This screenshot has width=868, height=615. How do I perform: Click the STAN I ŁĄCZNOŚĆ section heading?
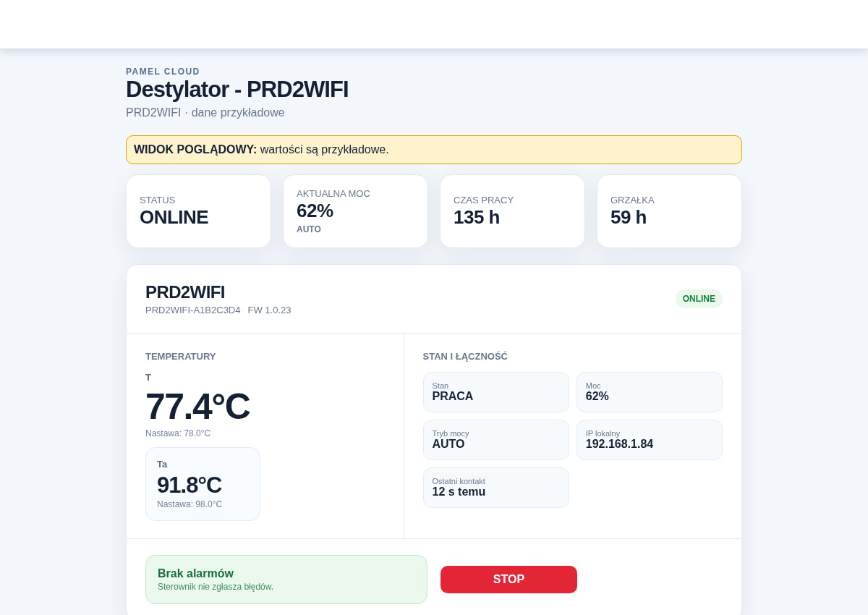(465, 357)
